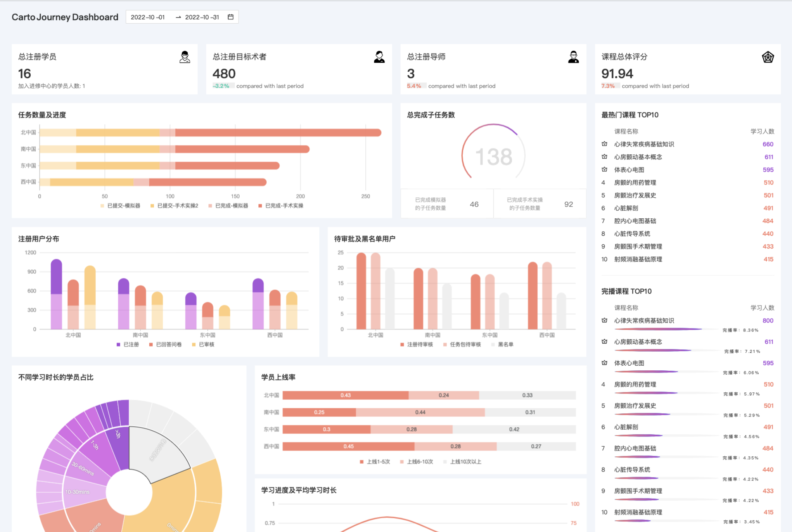Click 西中国 注册待审核 bar in 待审批及黑名单用户
792x532 pixels.
533,295
